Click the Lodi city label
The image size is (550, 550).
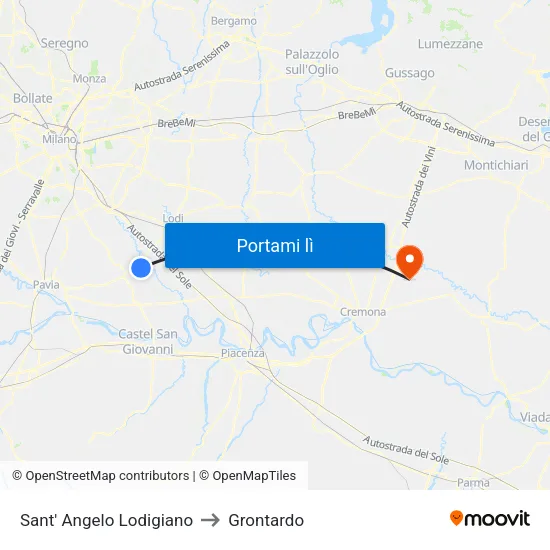pos(173,218)
